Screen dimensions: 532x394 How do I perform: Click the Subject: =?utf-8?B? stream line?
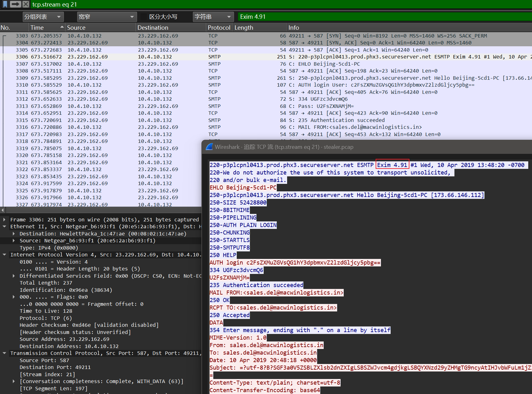tap(371, 367)
